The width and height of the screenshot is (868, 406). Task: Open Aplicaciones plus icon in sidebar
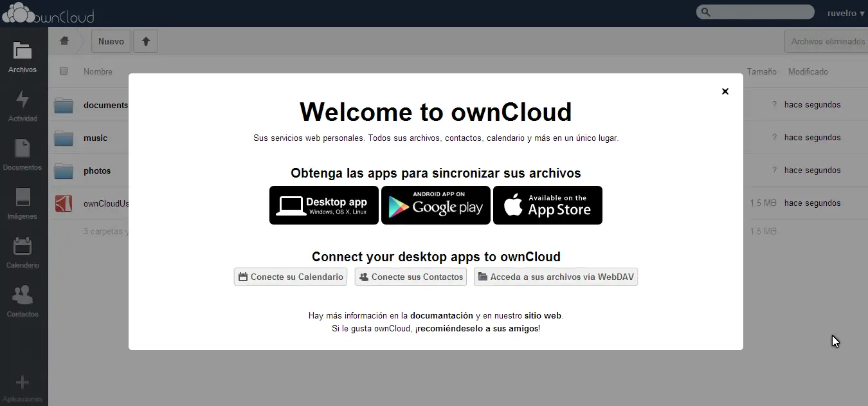coord(23,389)
